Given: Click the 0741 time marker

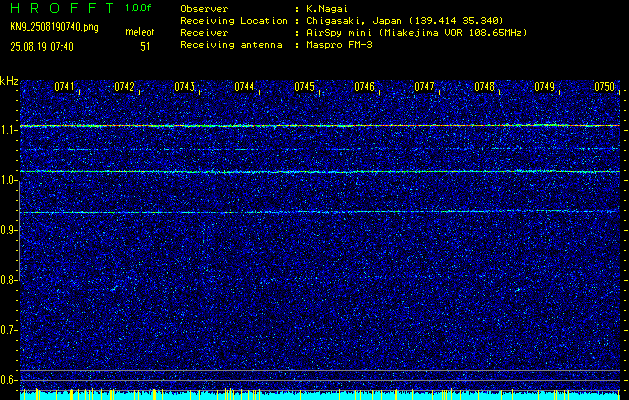Looking at the screenshot, I should [64, 87].
